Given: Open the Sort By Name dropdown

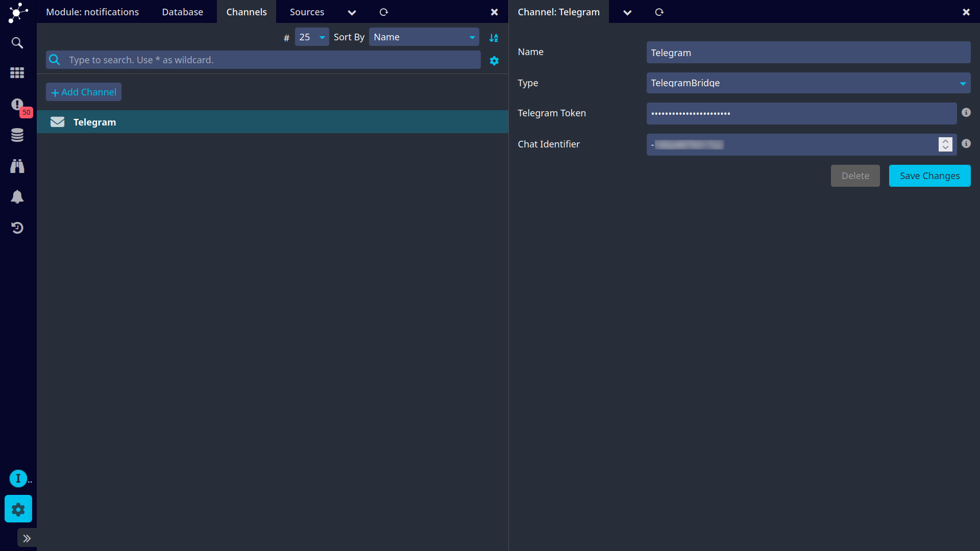Looking at the screenshot, I should click(x=424, y=37).
